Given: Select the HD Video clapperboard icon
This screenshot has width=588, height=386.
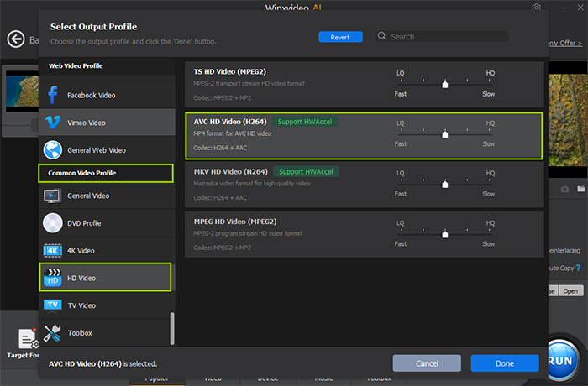Looking at the screenshot, I should pos(52,278).
